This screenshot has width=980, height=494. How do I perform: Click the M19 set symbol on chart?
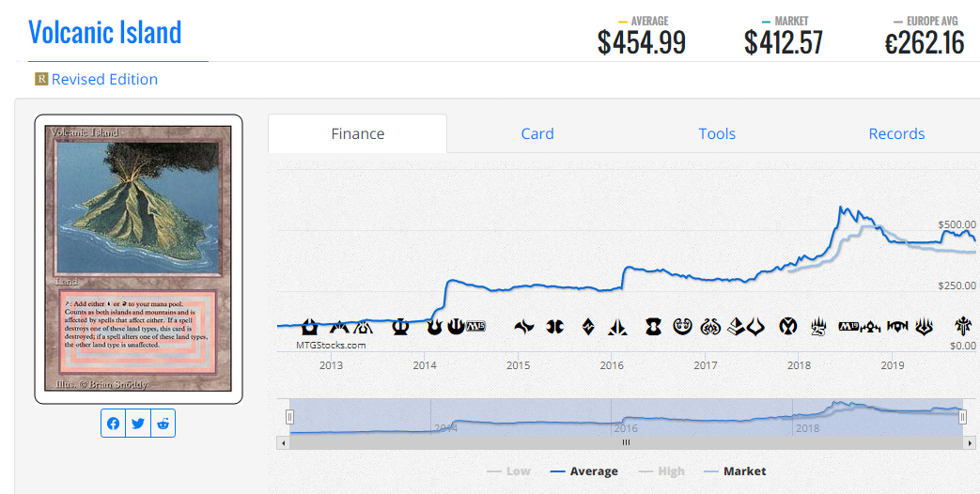coord(848,326)
